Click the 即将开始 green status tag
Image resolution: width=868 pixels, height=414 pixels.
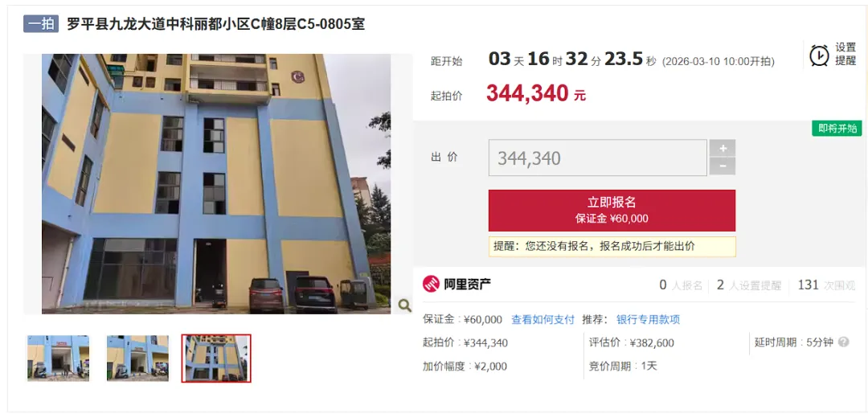point(837,129)
